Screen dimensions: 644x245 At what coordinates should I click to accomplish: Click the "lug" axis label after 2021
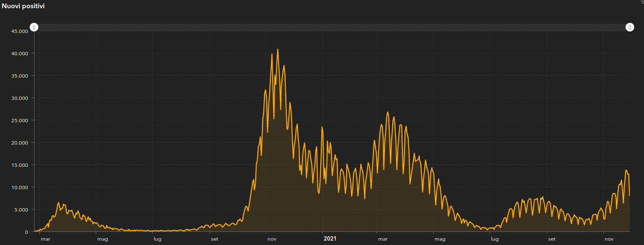(494, 239)
